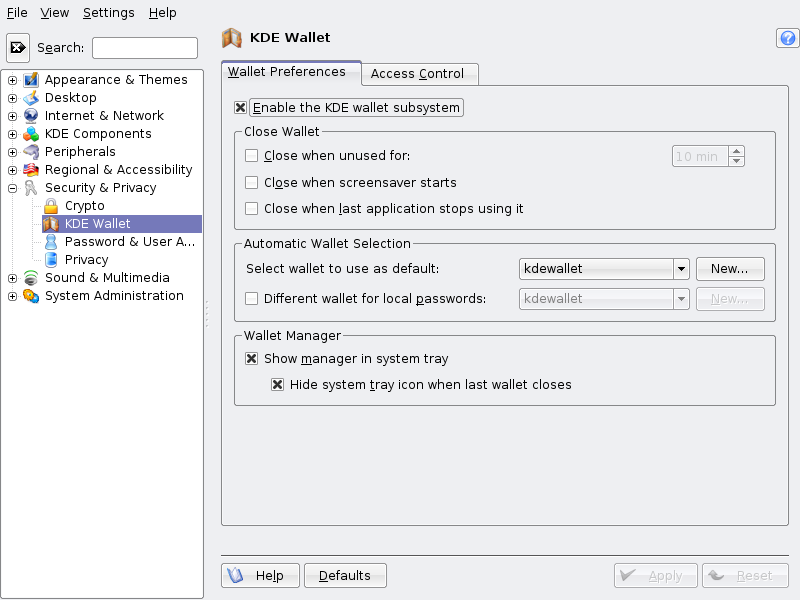Expand the Desktop tree category
The height and width of the screenshot is (600, 800).
pos(12,98)
